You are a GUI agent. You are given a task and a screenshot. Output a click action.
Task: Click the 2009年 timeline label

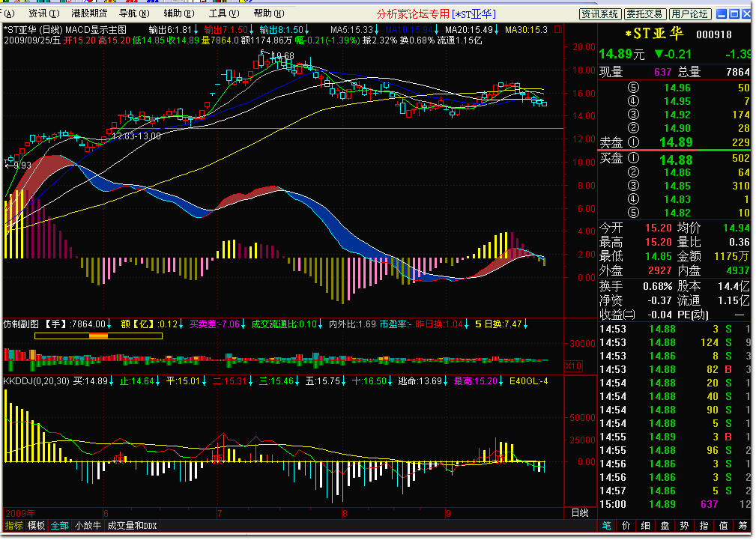19,514
